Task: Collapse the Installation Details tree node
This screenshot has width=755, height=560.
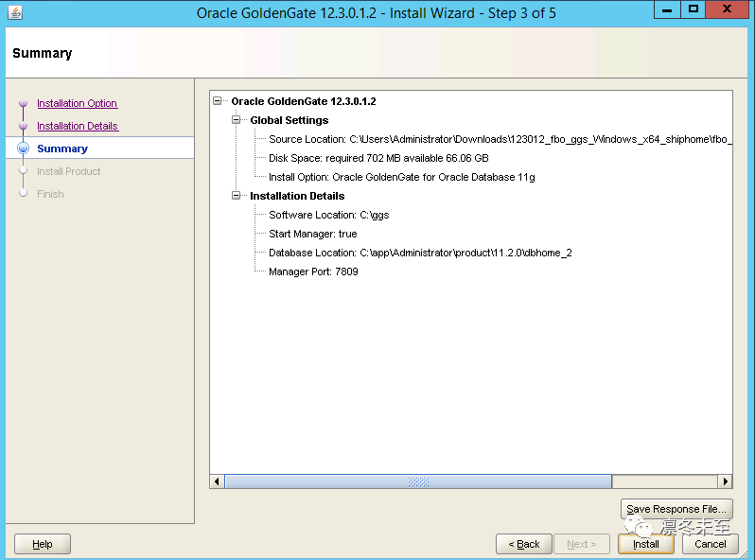Action: (236, 196)
